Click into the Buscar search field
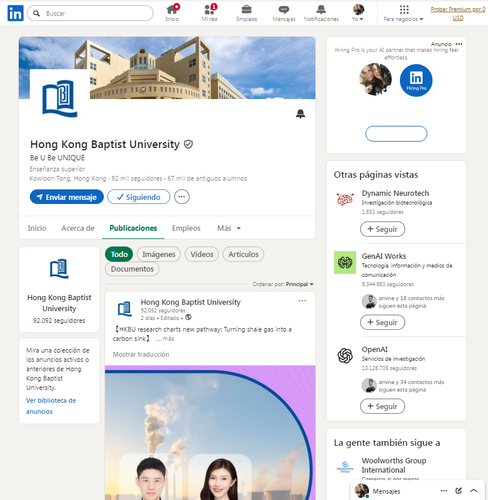This screenshot has height=500, width=488. [x=90, y=13]
